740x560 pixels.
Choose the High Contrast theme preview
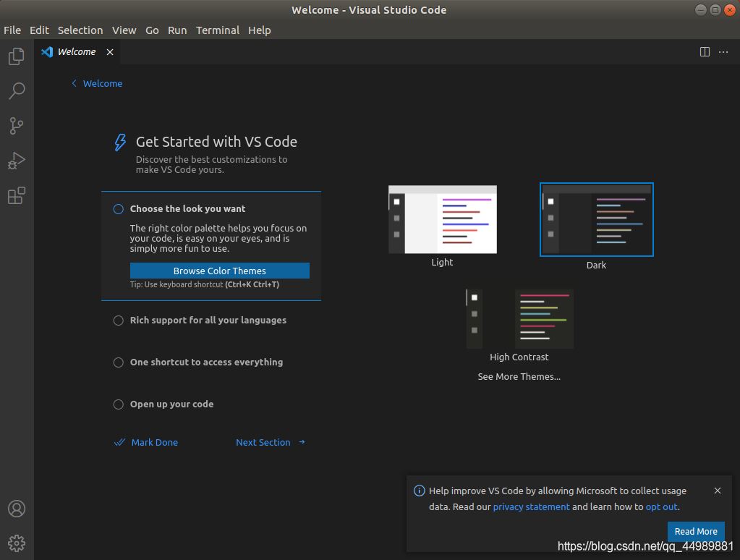[x=519, y=319]
